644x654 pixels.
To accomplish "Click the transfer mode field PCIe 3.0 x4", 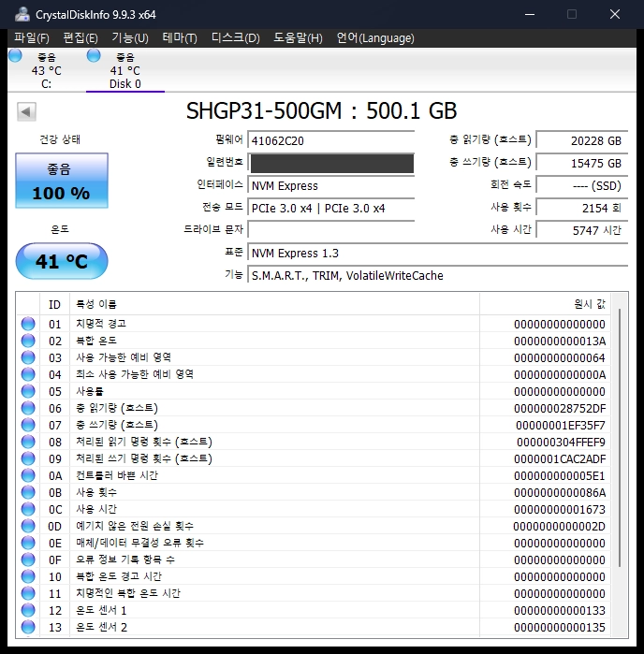I will (331, 208).
